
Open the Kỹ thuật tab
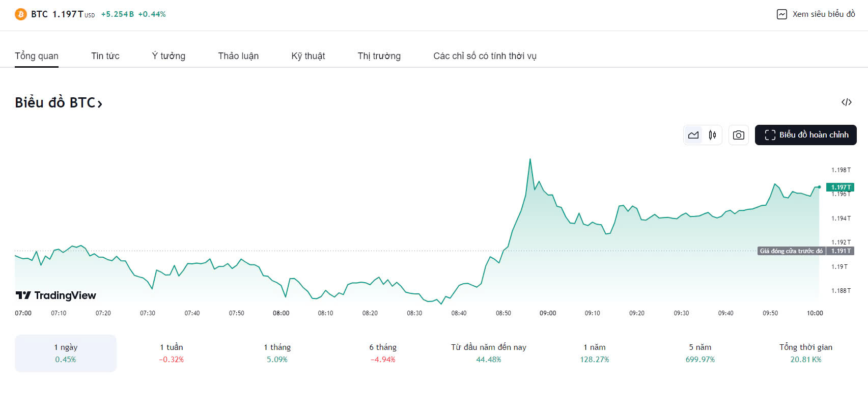tap(308, 56)
